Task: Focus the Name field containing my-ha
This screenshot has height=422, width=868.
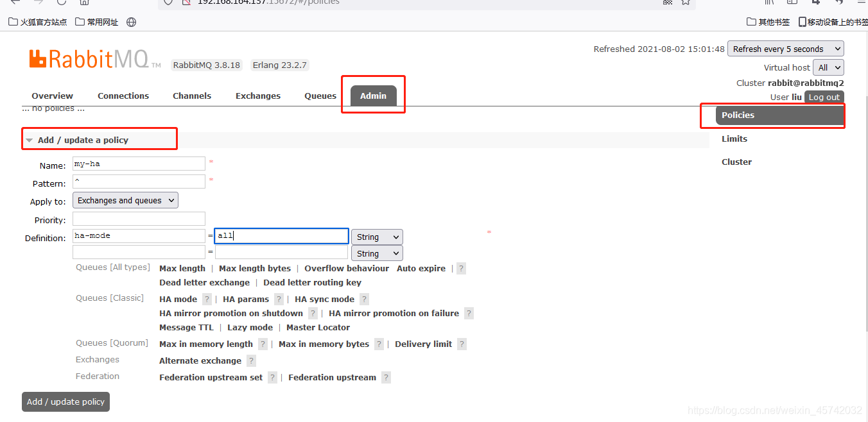Action: [139, 164]
